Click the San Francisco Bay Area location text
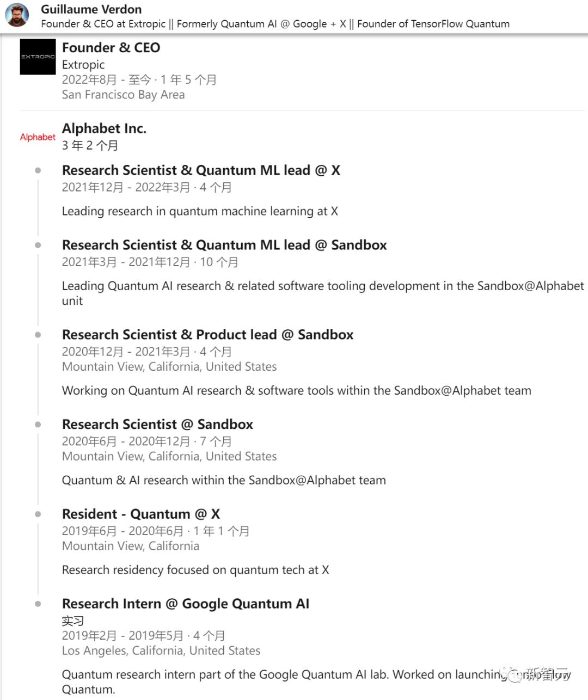 tap(123, 95)
